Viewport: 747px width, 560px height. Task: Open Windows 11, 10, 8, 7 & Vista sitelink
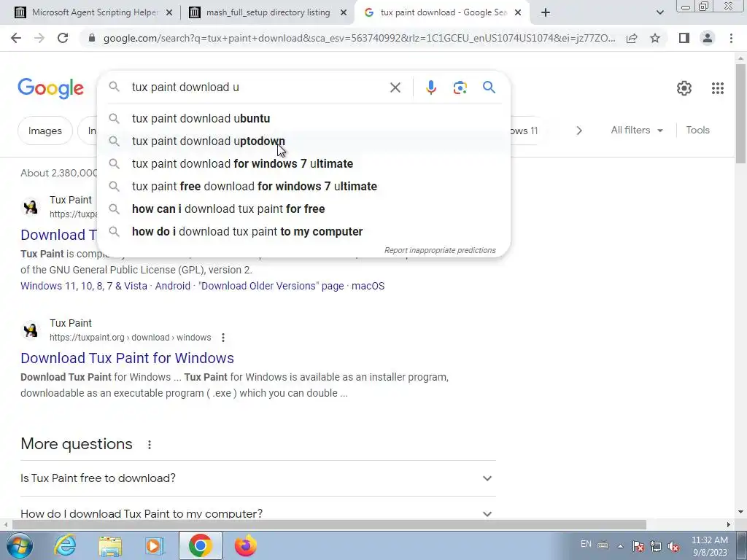[84, 286]
